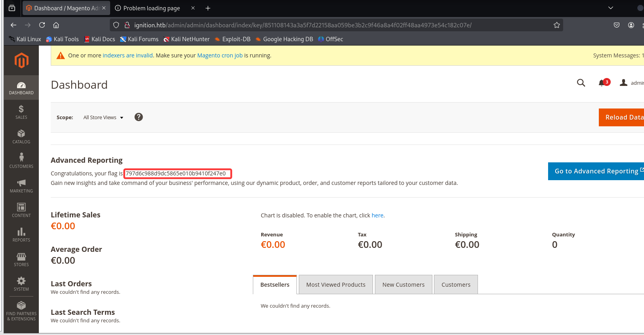644x335 pixels.
Task: Select the Customers grid tab
Action: click(456, 285)
